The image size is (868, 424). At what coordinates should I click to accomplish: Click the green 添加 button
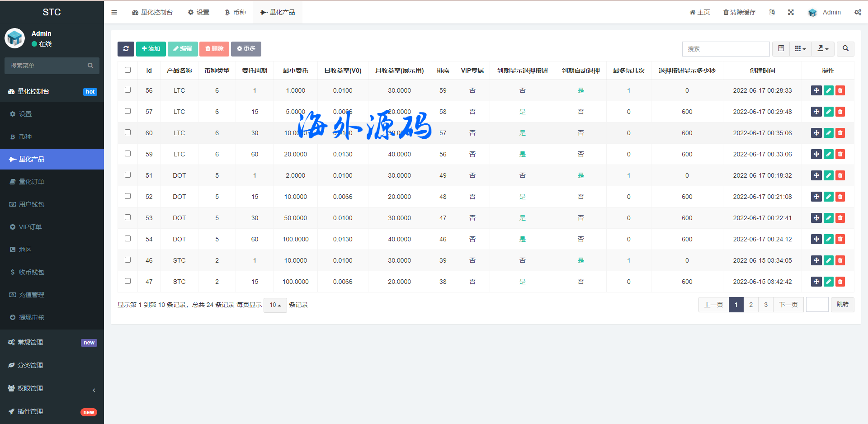pos(151,49)
